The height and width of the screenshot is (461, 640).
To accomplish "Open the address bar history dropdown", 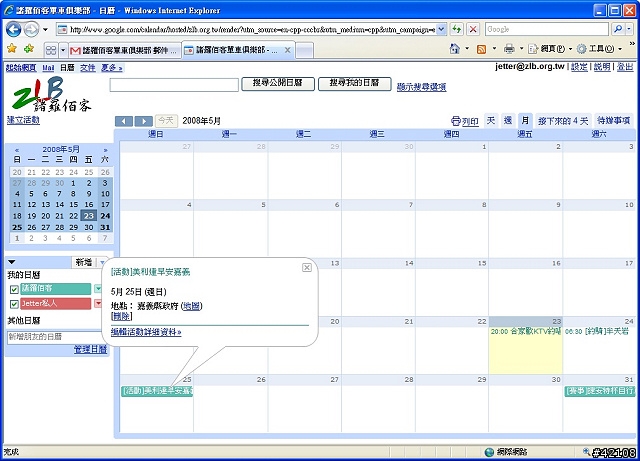I will click(x=441, y=29).
